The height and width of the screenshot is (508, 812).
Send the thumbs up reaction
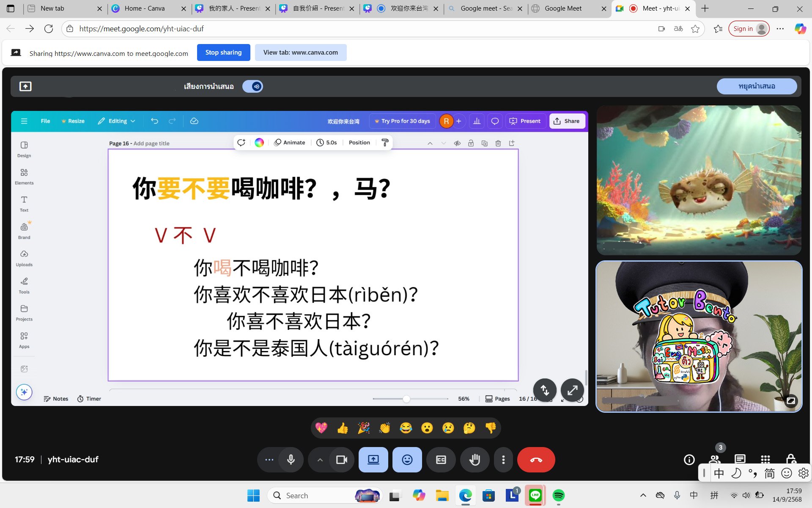[343, 428]
